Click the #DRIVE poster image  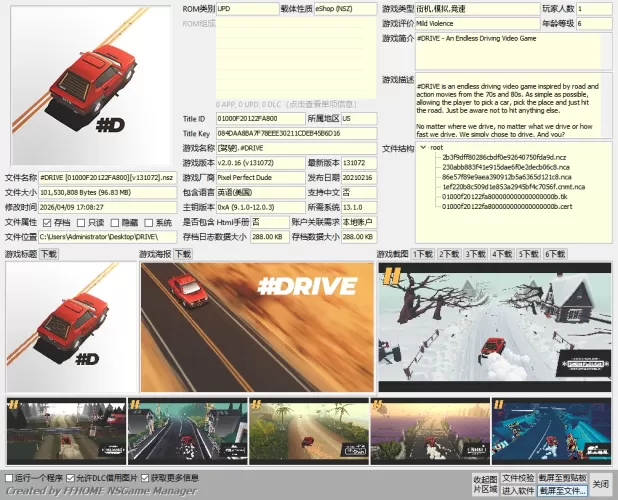click(x=257, y=327)
